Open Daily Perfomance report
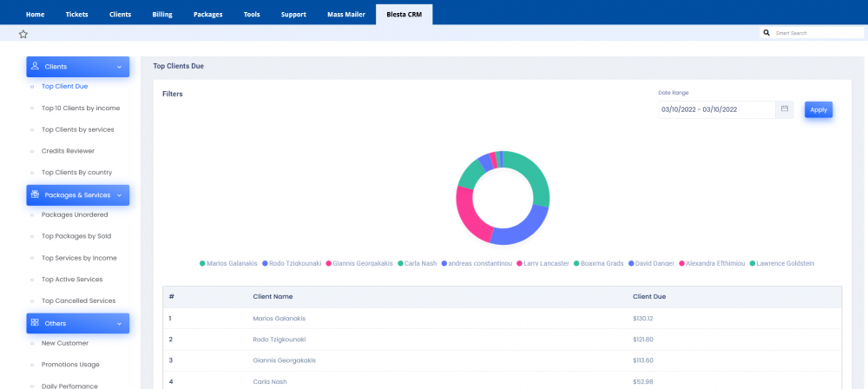This screenshot has height=389, width=868. click(x=69, y=386)
